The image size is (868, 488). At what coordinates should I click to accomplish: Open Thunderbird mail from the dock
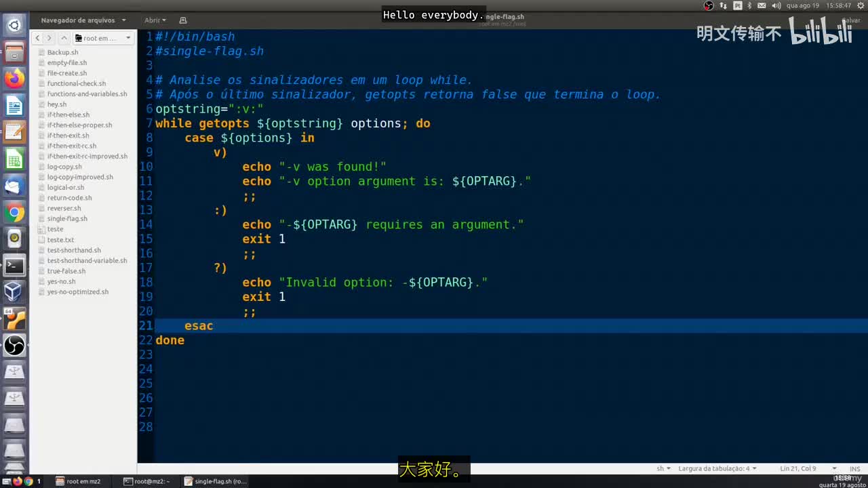14,186
